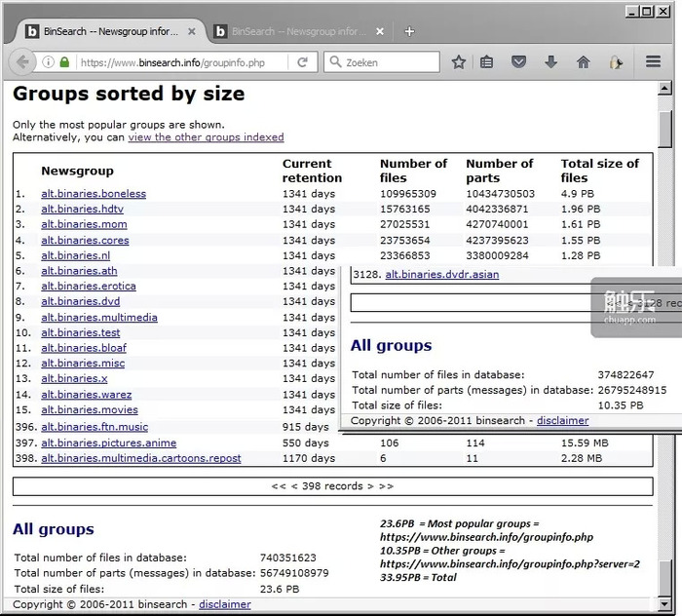Open alt.binaries.nl newsgroup link
This screenshot has height=616, width=682.
[x=75, y=255]
